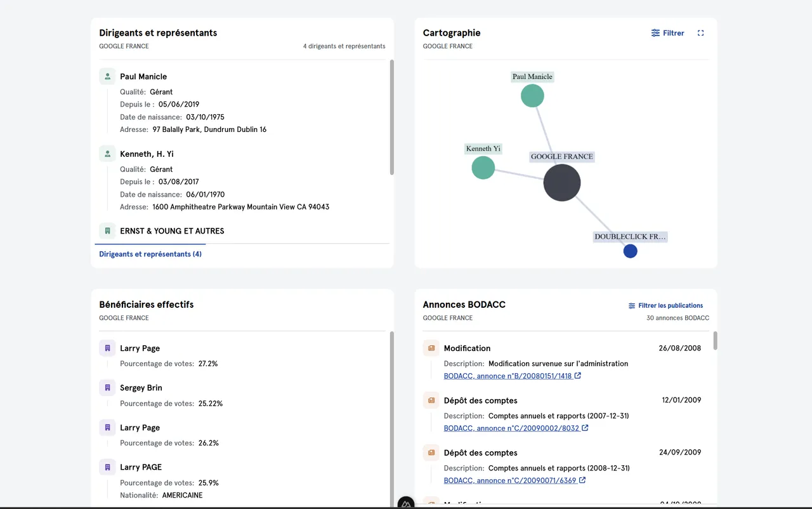Click the Cartographie panel heading
The width and height of the screenshot is (812, 509).
[x=452, y=33]
